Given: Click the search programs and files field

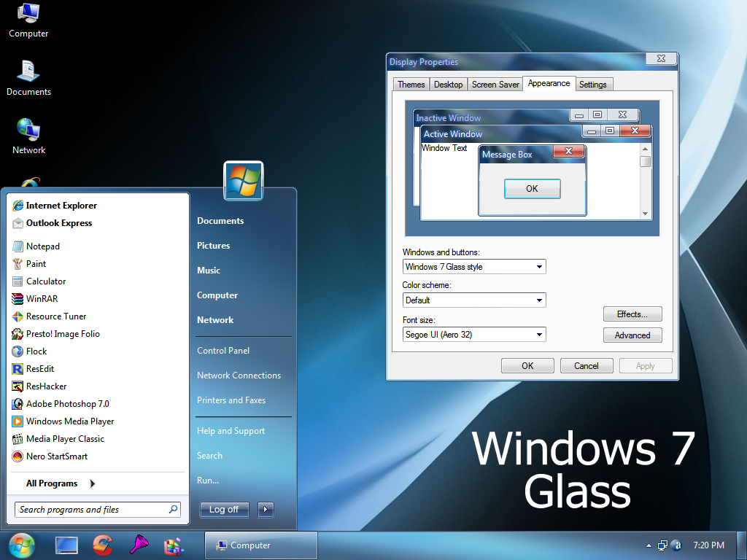Looking at the screenshot, I should (91, 509).
